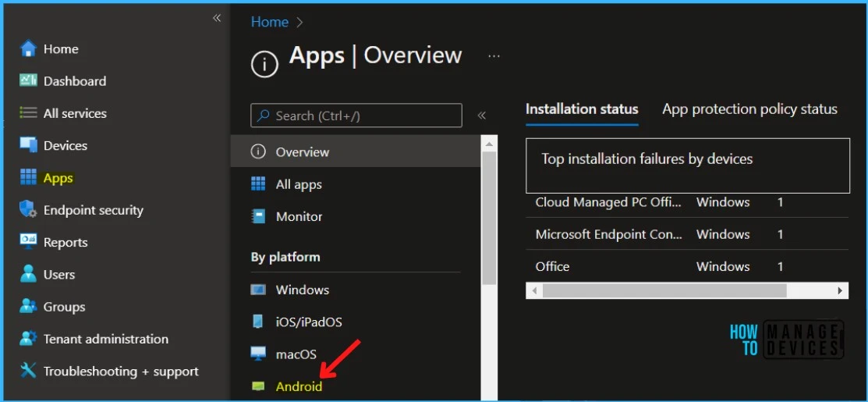The height and width of the screenshot is (402, 868).
Task: Click the Windows platform icon
Action: 258,290
